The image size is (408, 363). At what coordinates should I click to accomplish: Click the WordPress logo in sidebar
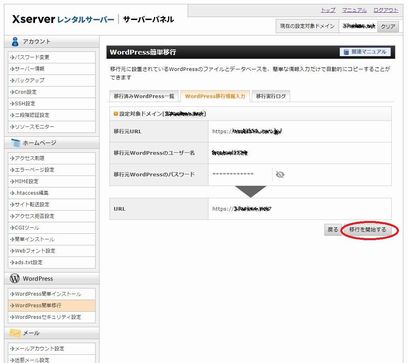[14, 278]
